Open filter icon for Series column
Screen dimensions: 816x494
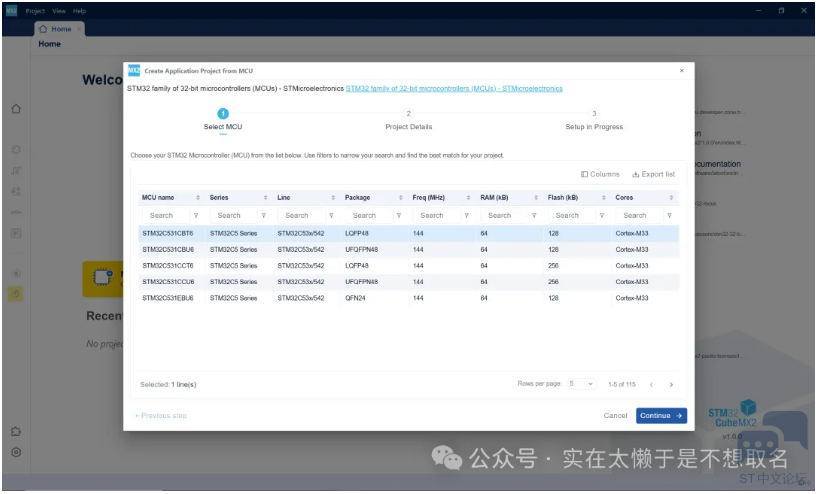pyautogui.click(x=264, y=216)
